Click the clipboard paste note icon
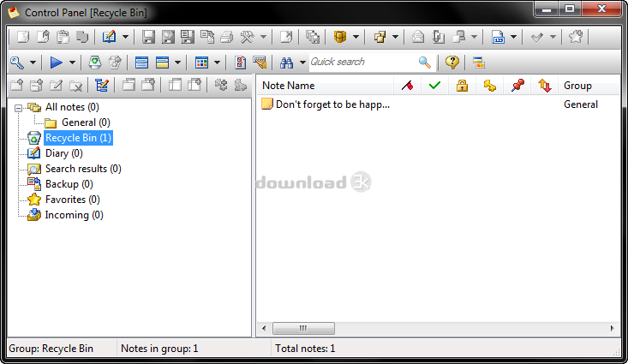 coord(63,37)
